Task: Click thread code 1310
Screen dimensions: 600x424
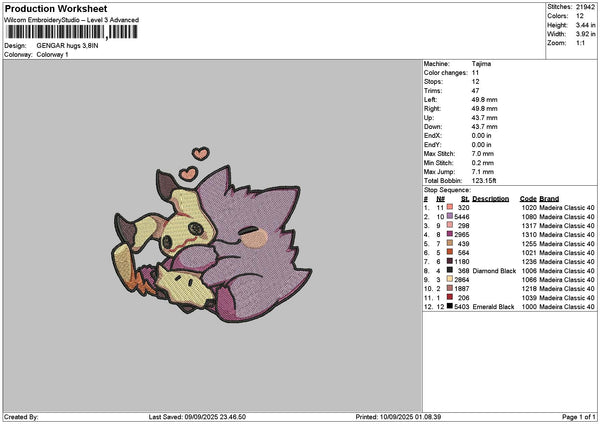Action: click(529, 235)
